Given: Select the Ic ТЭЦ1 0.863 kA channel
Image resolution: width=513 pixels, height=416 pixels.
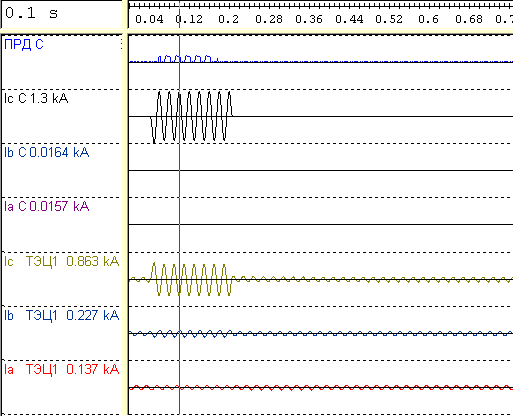Looking at the screenshot, I should pyautogui.click(x=61, y=261).
